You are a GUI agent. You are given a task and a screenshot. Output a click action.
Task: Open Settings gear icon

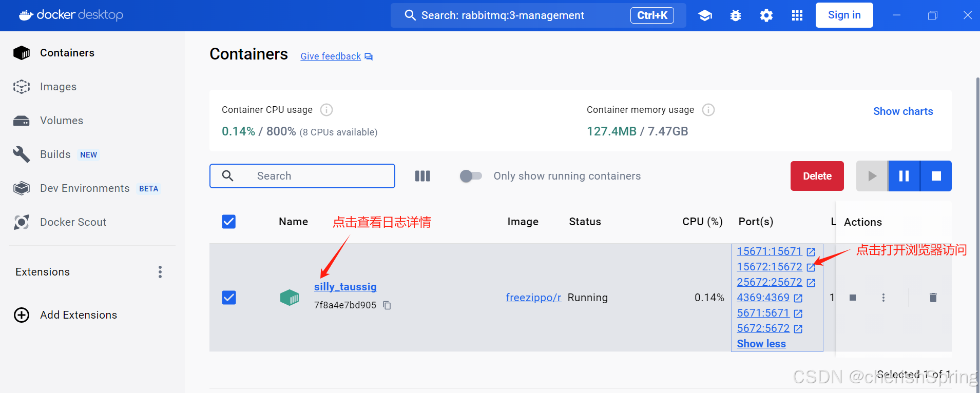(x=766, y=15)
